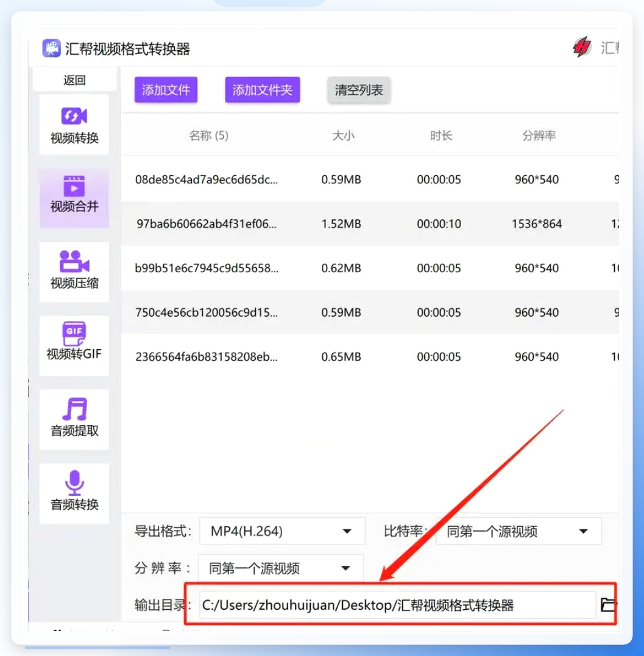Image resolution: width=644 pixels, height=656 pixels.
Task: Click the 添加文件 button
Action: click(166, 90)
